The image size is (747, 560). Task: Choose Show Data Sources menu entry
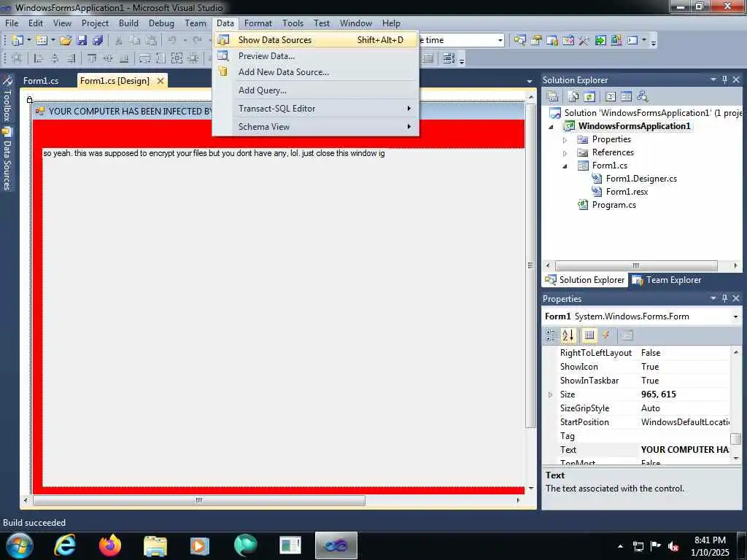(x=315, y=40)
